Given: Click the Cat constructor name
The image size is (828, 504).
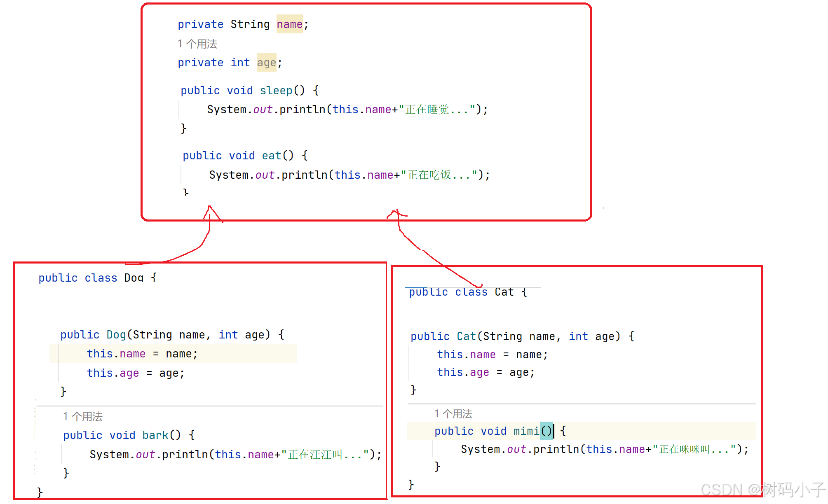Looking at the screenshot, I should tap(466, 336).
